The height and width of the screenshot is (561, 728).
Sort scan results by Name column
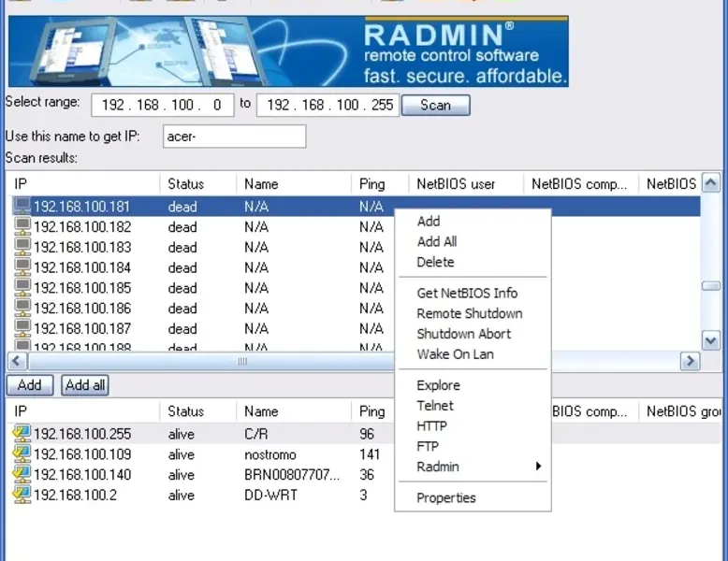(294, 184)
